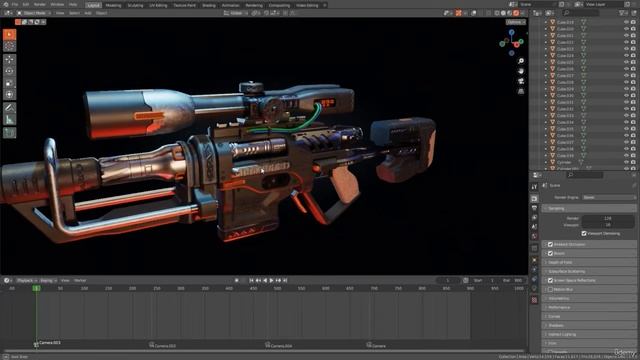
Task: Switch perspective/orthographic view icon
Action: (521, 91)
